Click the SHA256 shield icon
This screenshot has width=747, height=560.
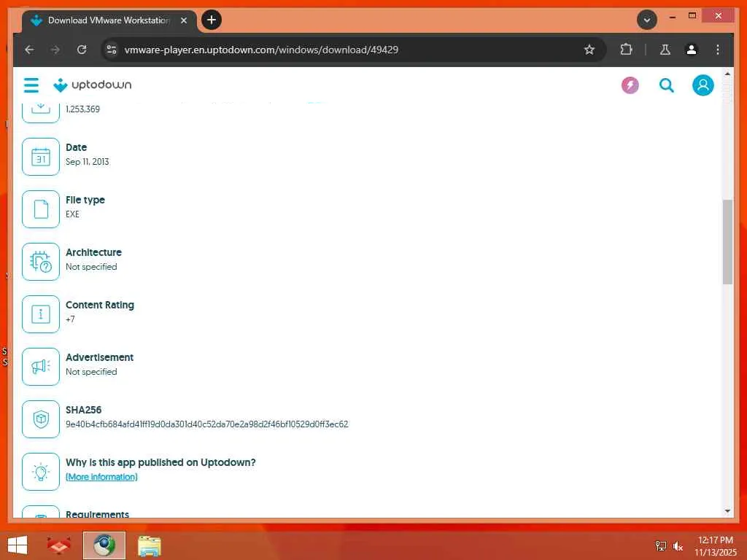[x=41, y=419]
